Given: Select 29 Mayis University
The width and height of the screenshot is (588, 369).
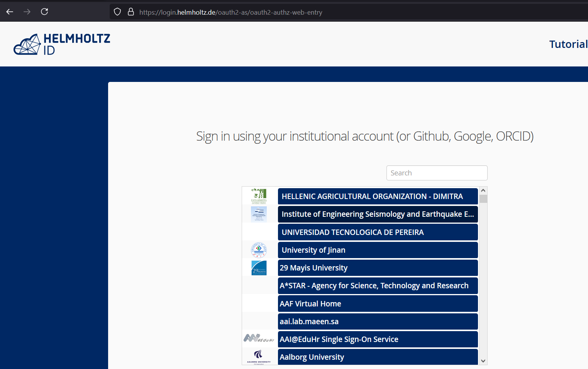Looking at the screenshot, I should click(378, 268).
